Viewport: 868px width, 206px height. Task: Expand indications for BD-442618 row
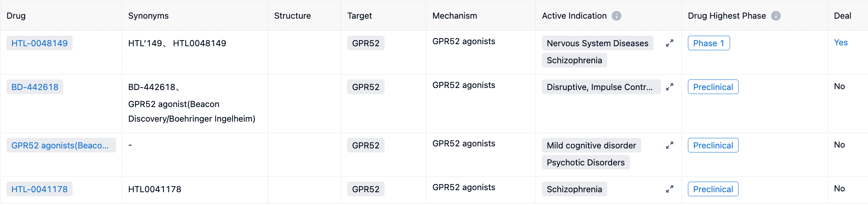pyautogui.click(x=670, y=87)
